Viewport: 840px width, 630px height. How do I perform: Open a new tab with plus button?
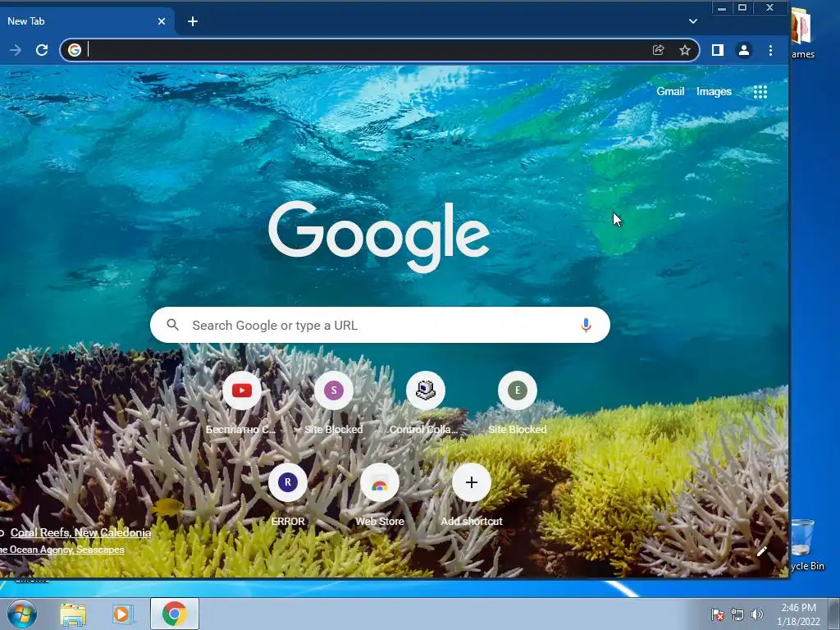193,21
